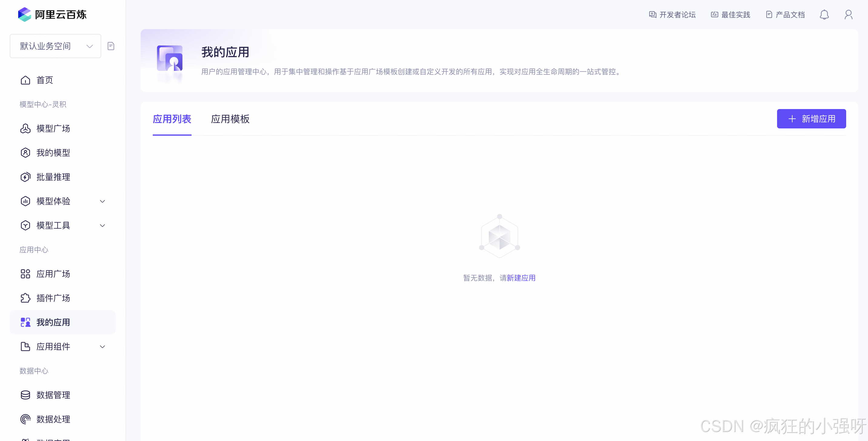The width and height of the screenshot is (868, 441).
Task: Expand the 应用组件 submenu
Action: click(x=63, y=347)
